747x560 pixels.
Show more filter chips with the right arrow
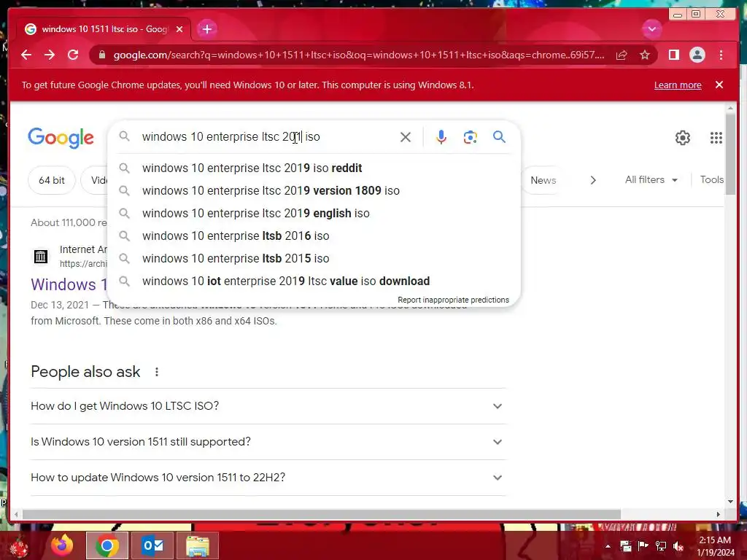click(593, 181)
